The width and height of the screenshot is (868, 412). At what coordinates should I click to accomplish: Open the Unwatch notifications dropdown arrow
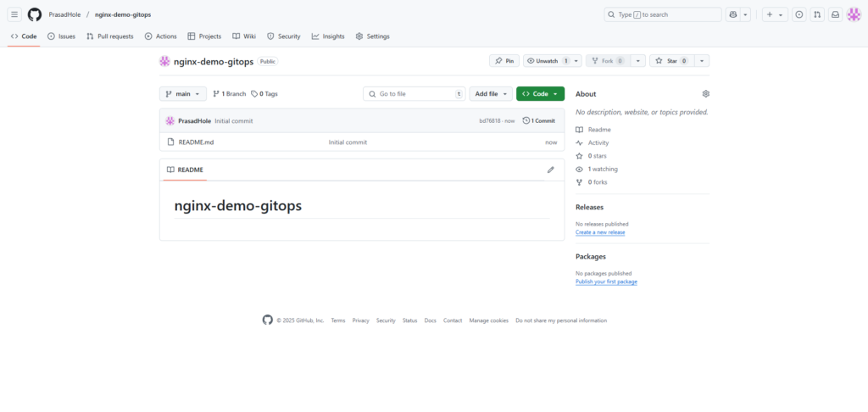(x=576, y=61)
